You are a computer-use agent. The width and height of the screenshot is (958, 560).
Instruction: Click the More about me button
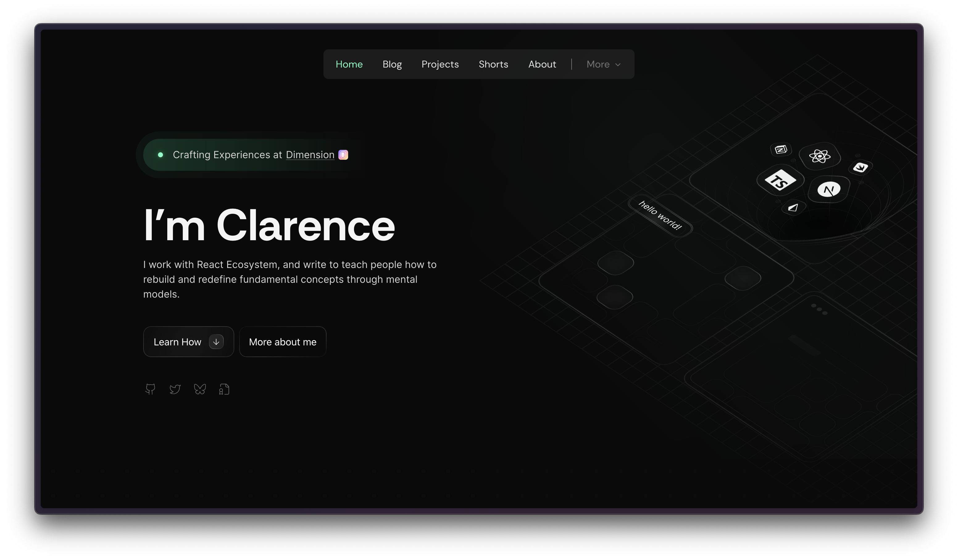(282, 342)
